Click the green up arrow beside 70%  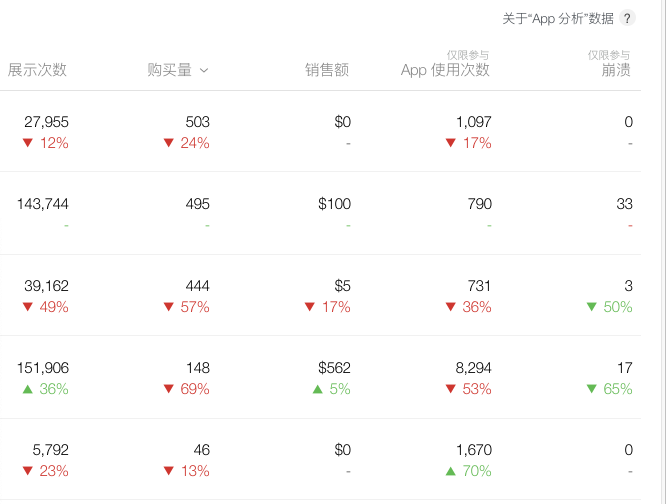click(x=450, y=471)
